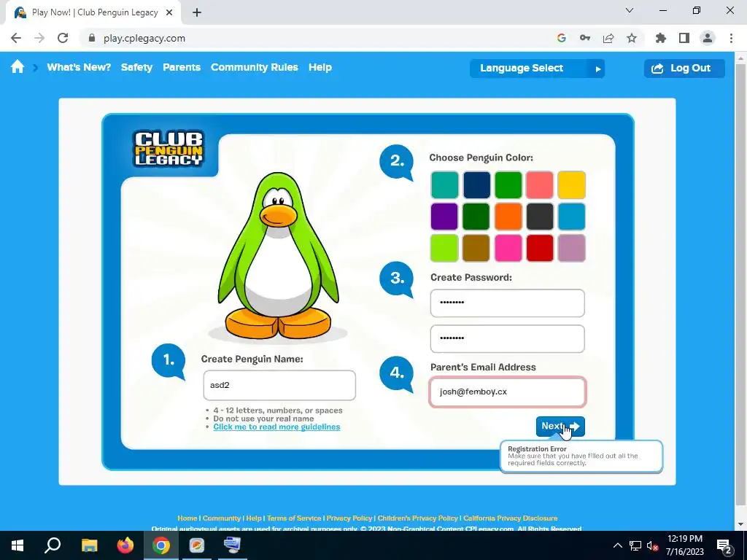Open Community footer link
The image size is (747, 560).
point(222,518)
